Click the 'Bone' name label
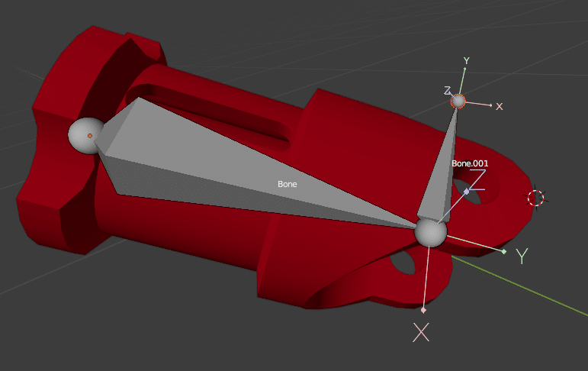 tap(288, 184)
